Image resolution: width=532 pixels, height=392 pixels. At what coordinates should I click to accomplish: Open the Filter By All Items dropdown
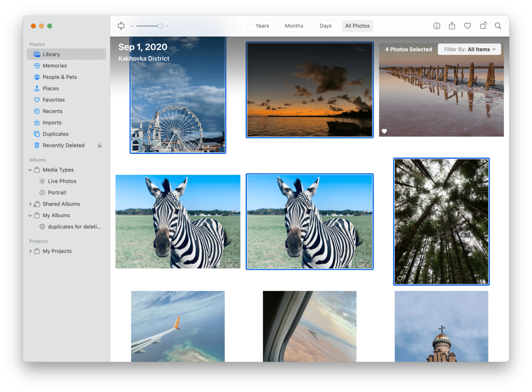(469, 49)
